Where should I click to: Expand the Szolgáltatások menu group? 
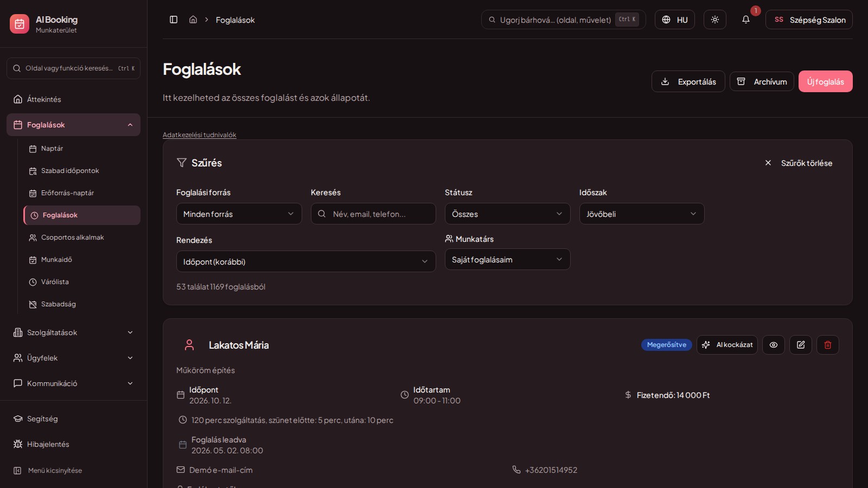point(73,332)
